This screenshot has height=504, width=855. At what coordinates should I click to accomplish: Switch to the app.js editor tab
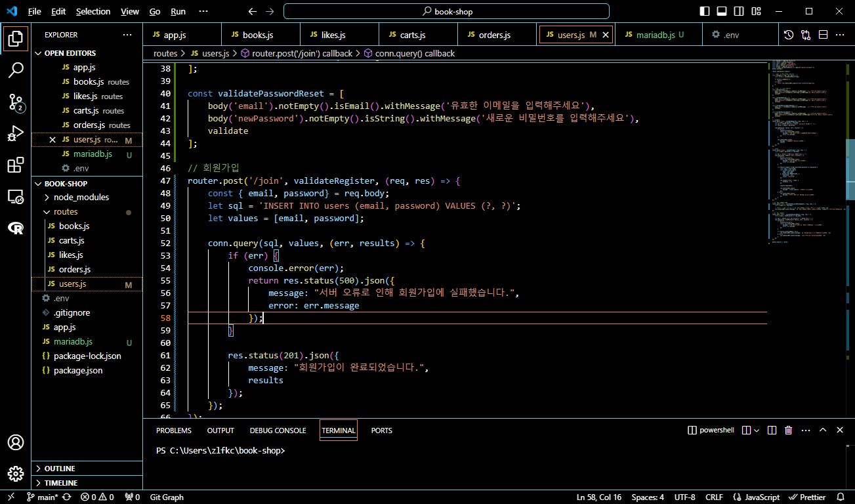pos(182,35)
